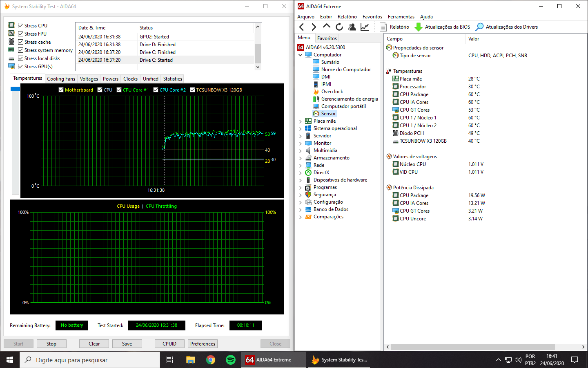
Task: Click Atualizações dos Drivers toolbar item
Action: pos(507,27)
